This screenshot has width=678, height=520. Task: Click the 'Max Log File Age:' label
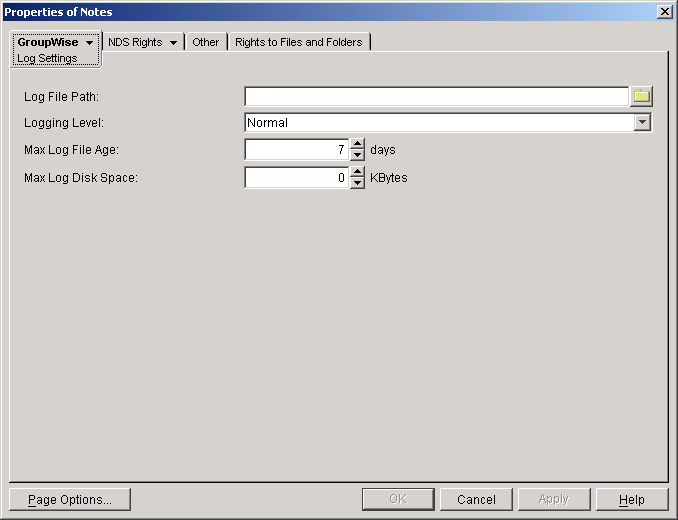pyautogui.click(x=71, y=150)
